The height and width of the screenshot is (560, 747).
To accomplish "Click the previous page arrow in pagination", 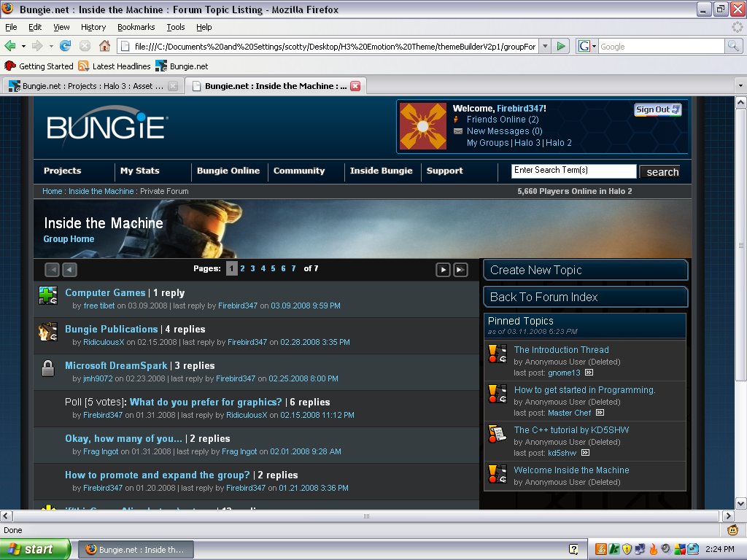I will click(x=69, y=270).
